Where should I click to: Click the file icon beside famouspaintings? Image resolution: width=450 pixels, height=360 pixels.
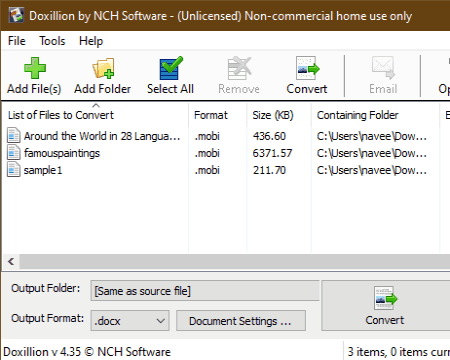[x=14, y=153]
